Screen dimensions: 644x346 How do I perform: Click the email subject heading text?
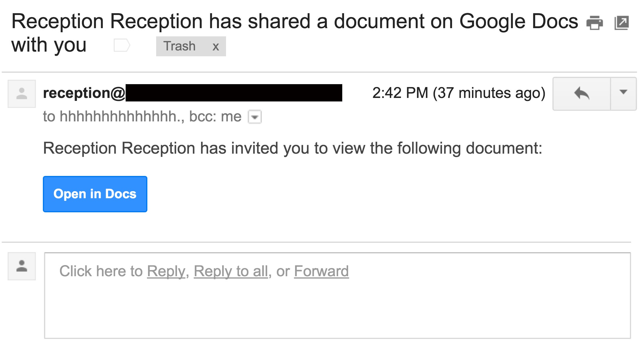coord(295,33)
